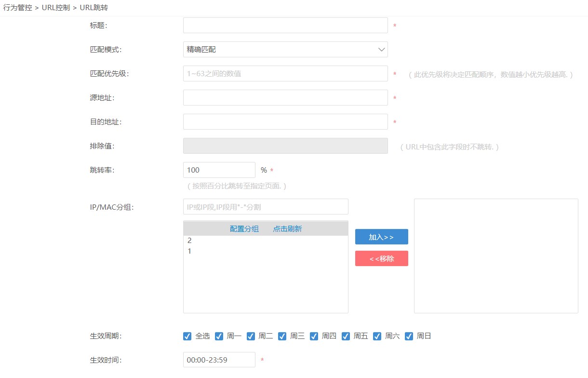Click the 跳转率 percentage field
The width and height of the screenshot is (588, 378).
(219, 170)
